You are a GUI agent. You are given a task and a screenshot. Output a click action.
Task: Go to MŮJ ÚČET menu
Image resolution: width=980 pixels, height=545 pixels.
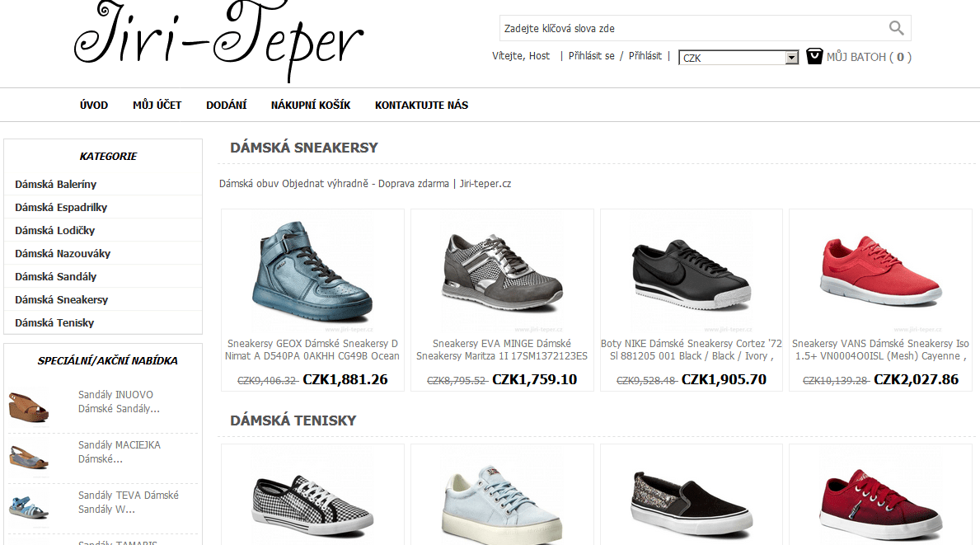click(157, 105)
